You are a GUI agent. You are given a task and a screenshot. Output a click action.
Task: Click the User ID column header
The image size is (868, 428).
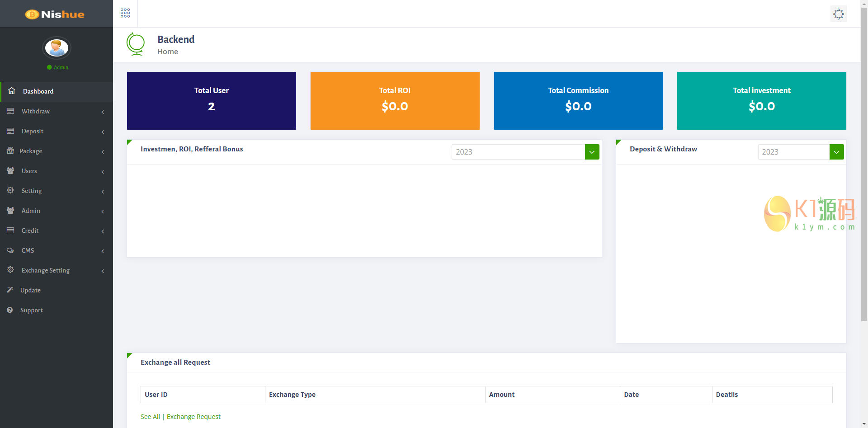click(x=203, y=395)
